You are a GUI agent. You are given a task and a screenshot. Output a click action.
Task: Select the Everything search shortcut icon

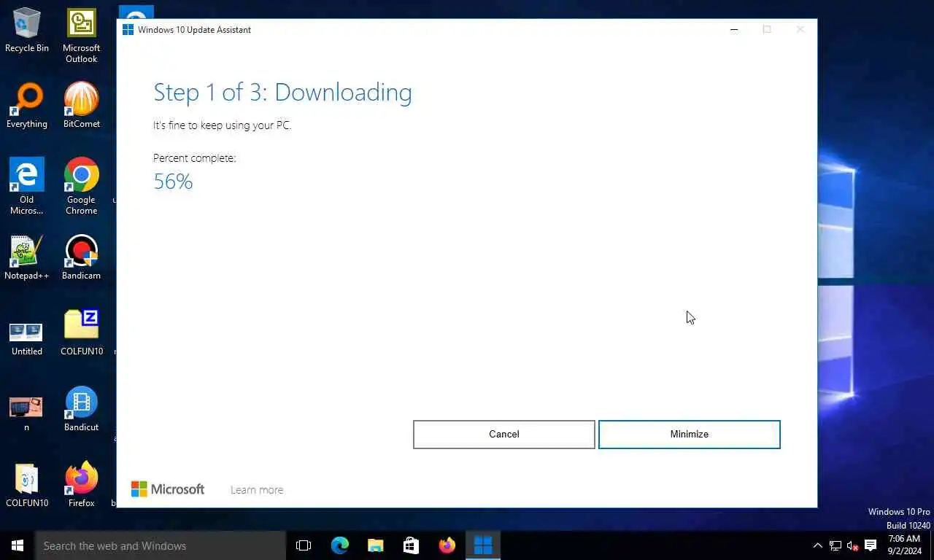[27, 106]
